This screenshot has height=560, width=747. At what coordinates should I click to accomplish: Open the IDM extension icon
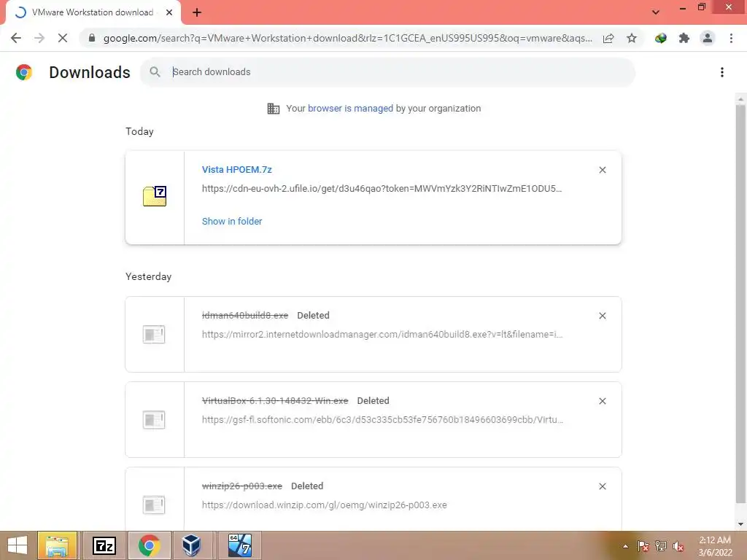(x=661, y=38)
